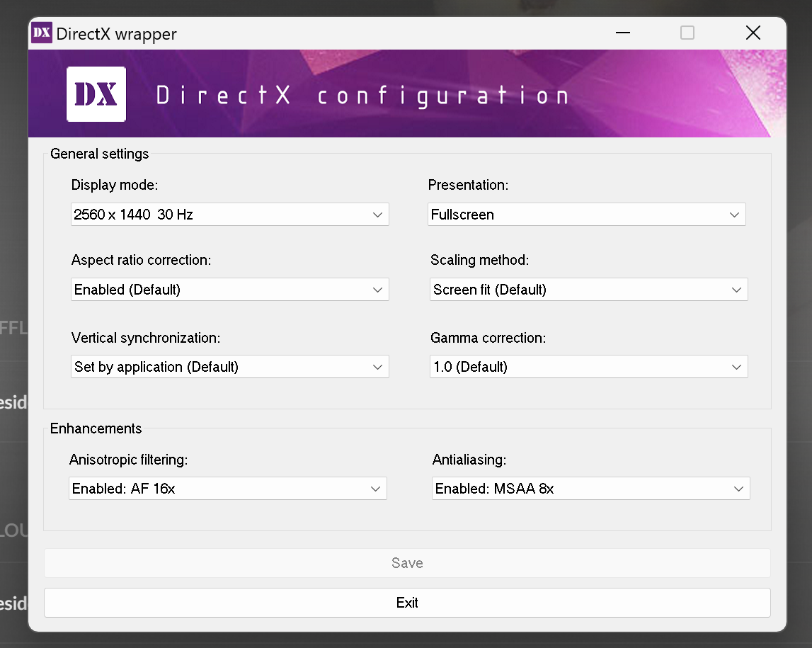Screen dimensions: 812x648
Task: Expand the Anisotropic filtering dropdown
Action: click(x=227, y=489)
